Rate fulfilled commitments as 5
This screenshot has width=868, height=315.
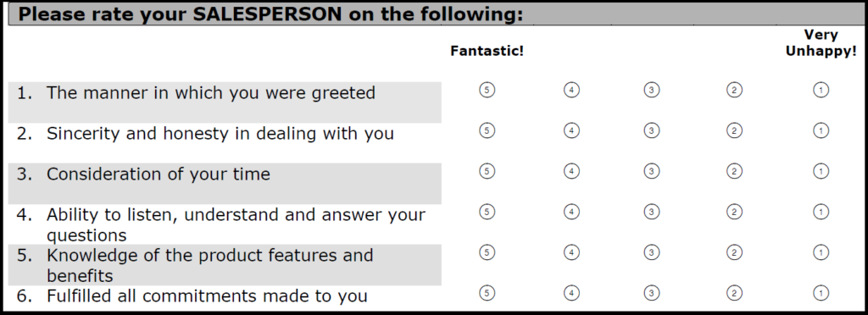click(487, 293)
